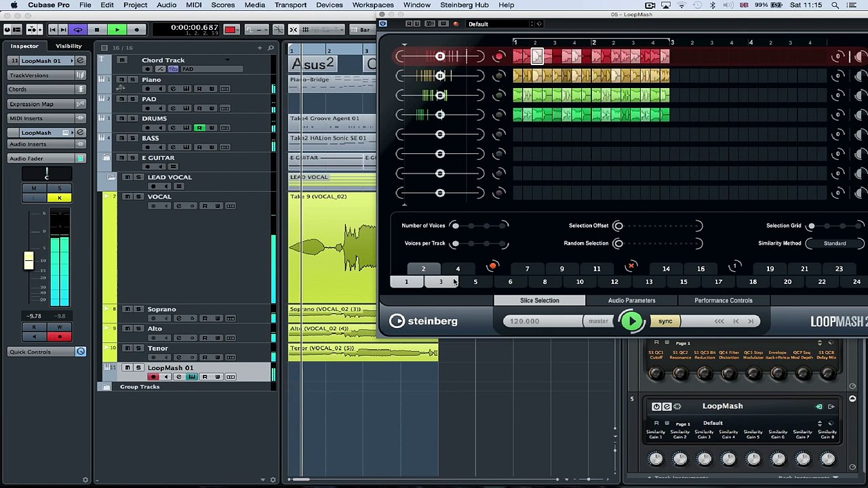Click the LoopMash green Play button
868x488 pixels.
pos(632,322)
